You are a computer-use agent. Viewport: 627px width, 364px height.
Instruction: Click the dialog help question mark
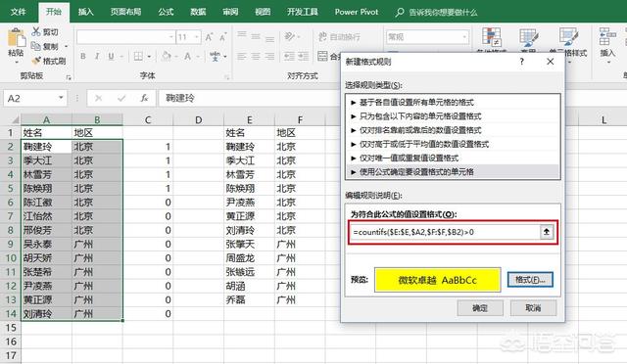521,62
